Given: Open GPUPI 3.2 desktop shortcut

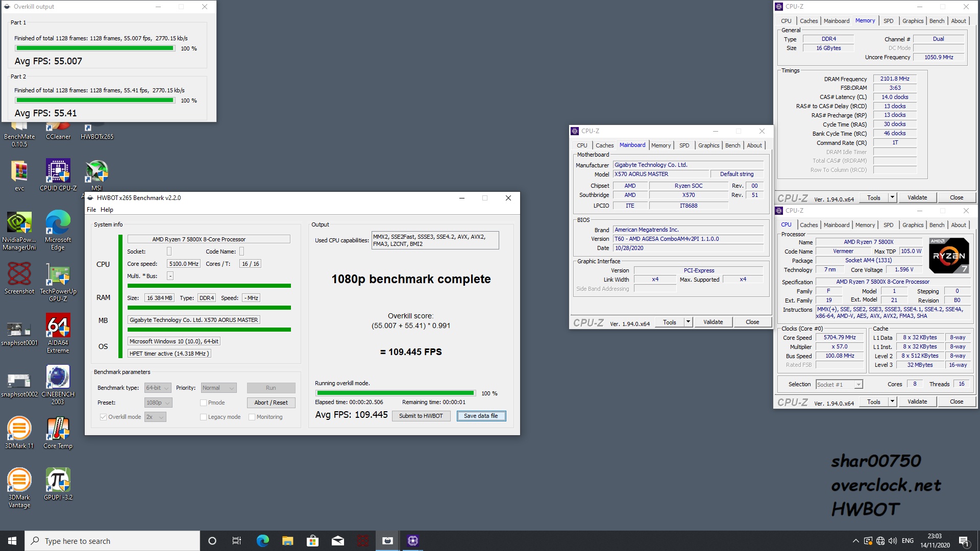Looking at the screenshot, I should [x=58, y=484].
